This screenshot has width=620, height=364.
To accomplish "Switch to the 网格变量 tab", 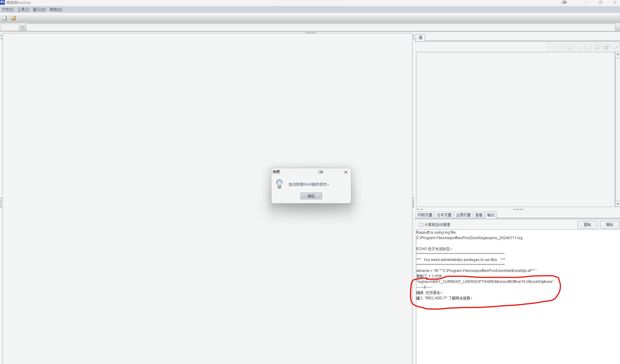I will click(x=425, y=215).
